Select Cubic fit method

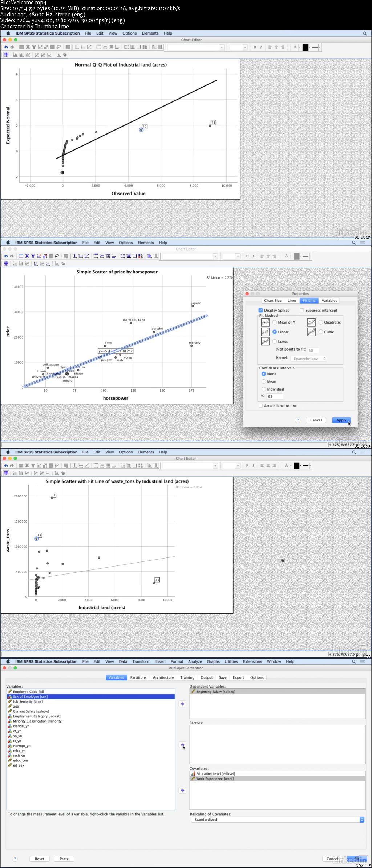pos(321,332)
